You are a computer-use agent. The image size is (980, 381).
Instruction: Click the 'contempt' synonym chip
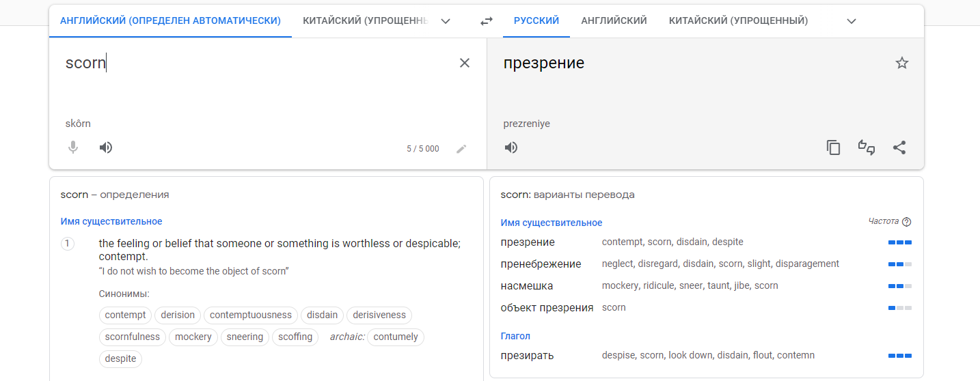coord(126,315)
